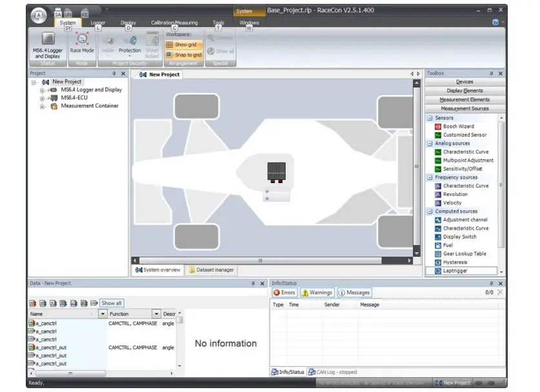
Task: Open Display Elements toolbox section
Action: click(465, 90)
